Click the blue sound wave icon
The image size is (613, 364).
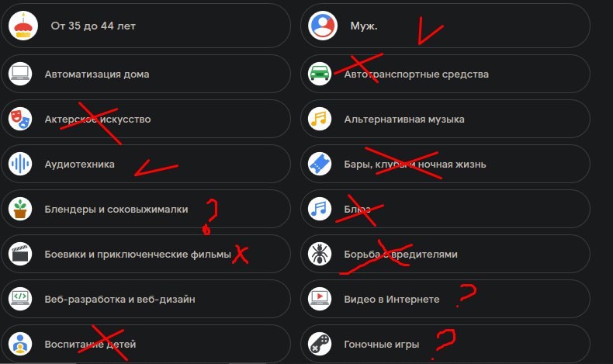click(20, 164)
